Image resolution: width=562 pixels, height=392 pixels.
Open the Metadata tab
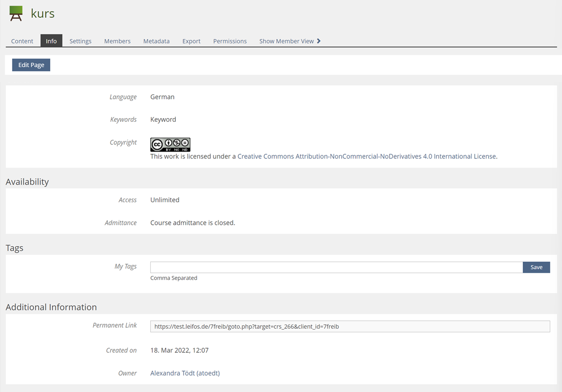click(156, 41)
